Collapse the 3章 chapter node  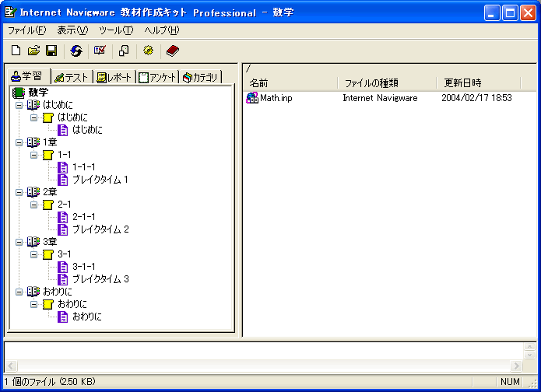(19, 242)
